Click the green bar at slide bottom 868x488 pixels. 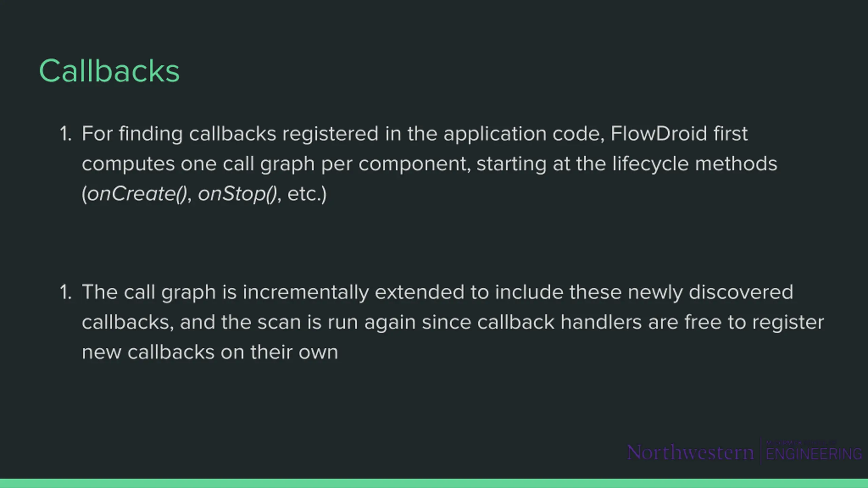click(x=434, y=483)
